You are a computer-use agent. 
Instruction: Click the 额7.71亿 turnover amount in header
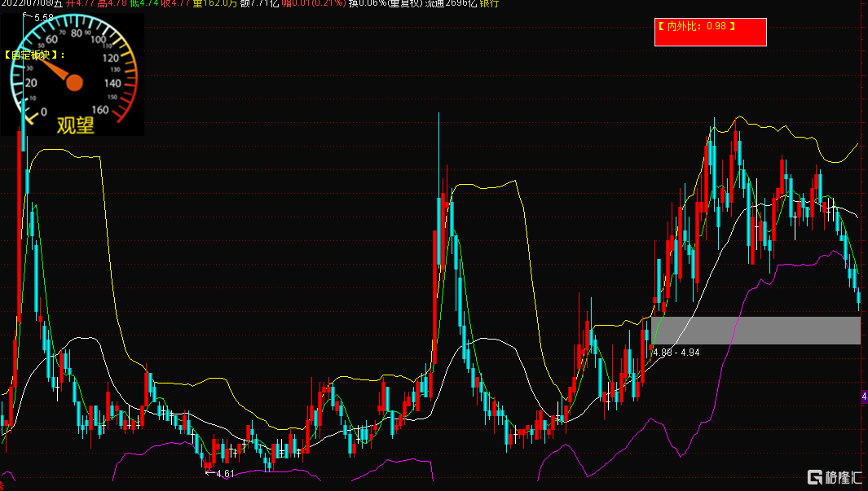tap(260, 4)
